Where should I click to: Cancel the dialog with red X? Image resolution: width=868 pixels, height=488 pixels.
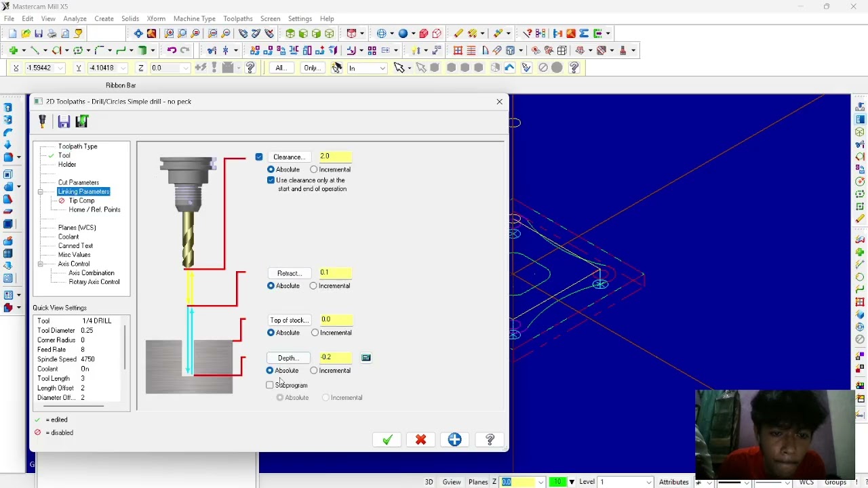pos(420,440)
